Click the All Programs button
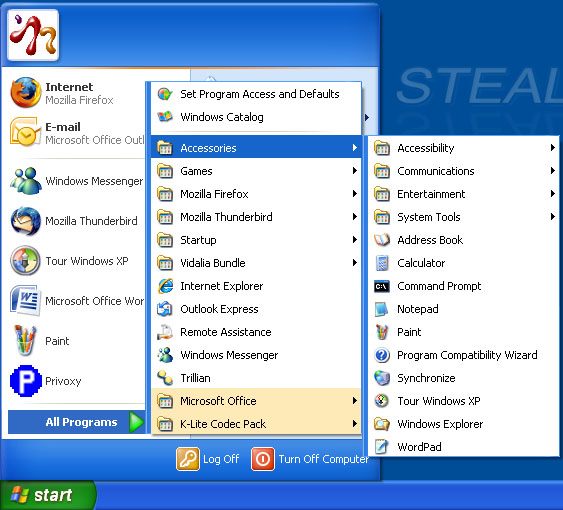Viewport: 563px width, 510px height. [76, 422]
